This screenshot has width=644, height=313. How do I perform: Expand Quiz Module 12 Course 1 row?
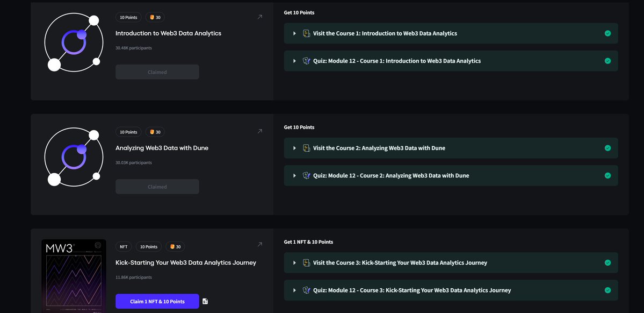click(x=294, y=61)
